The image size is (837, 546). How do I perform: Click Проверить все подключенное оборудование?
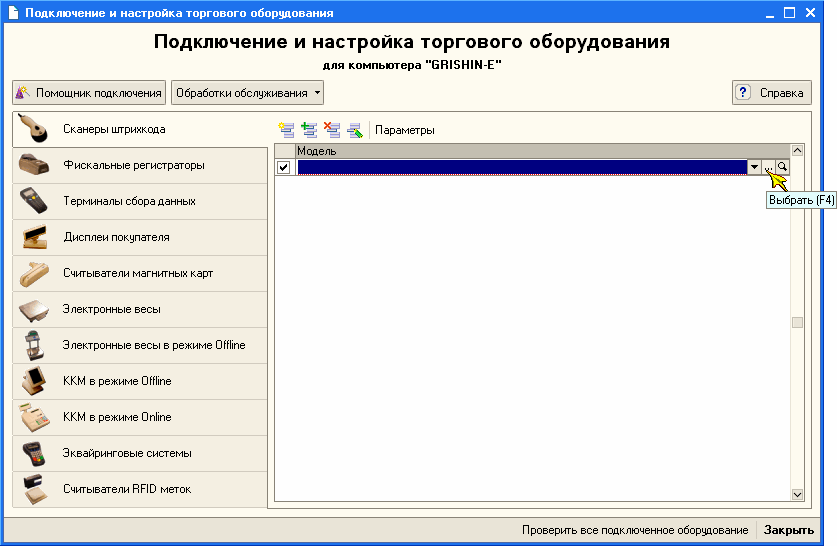pos(635,530)
